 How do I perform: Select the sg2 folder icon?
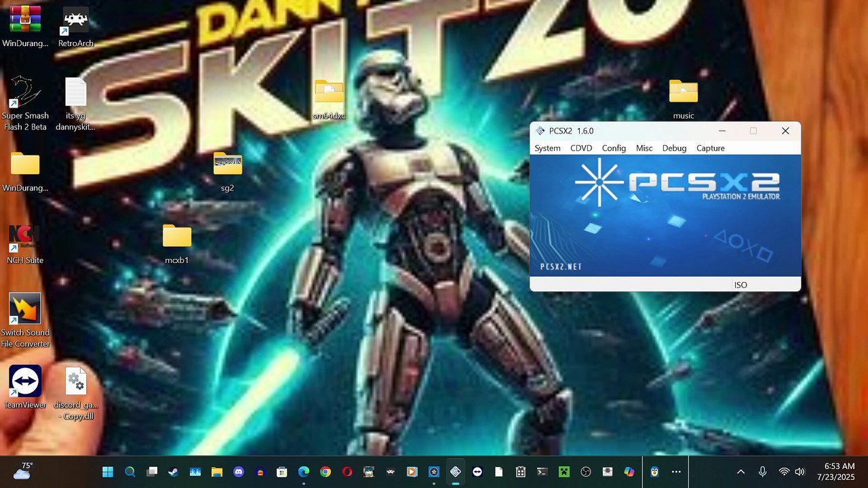tap(227, 172)
